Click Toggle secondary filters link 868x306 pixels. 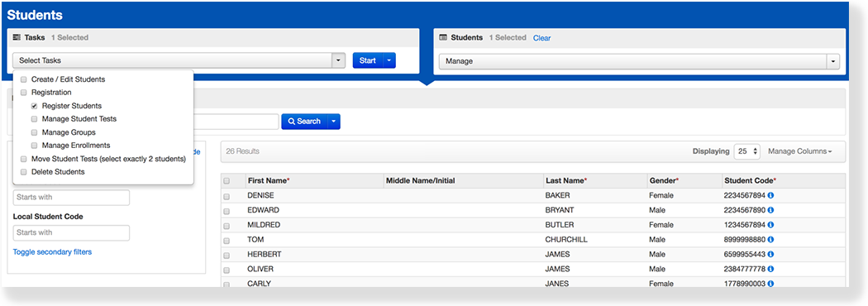coord(53,252)
